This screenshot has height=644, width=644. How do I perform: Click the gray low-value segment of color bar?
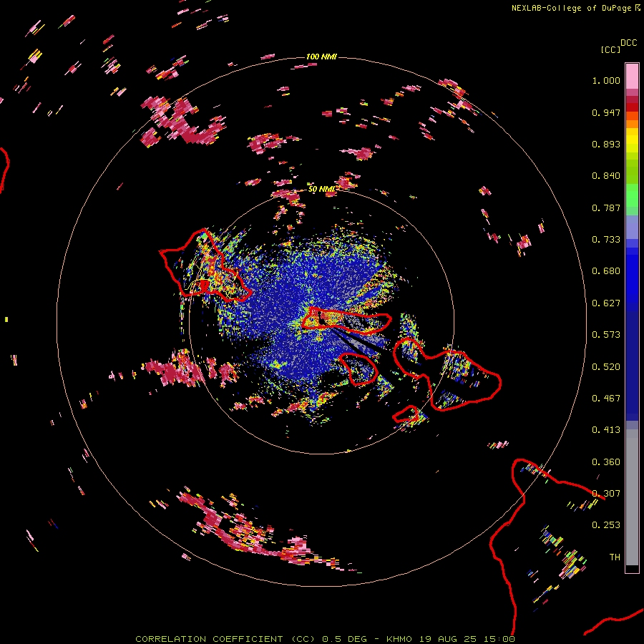coord(632,497)
